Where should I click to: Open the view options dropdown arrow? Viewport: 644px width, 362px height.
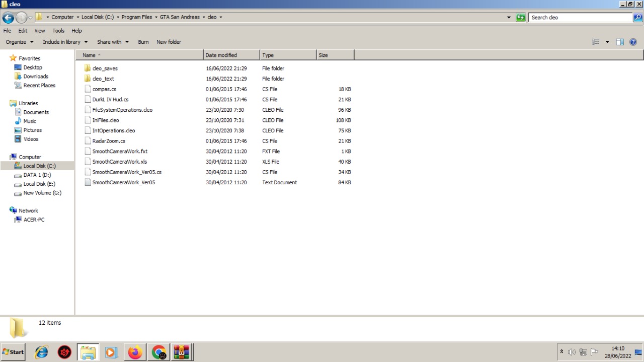607,42
